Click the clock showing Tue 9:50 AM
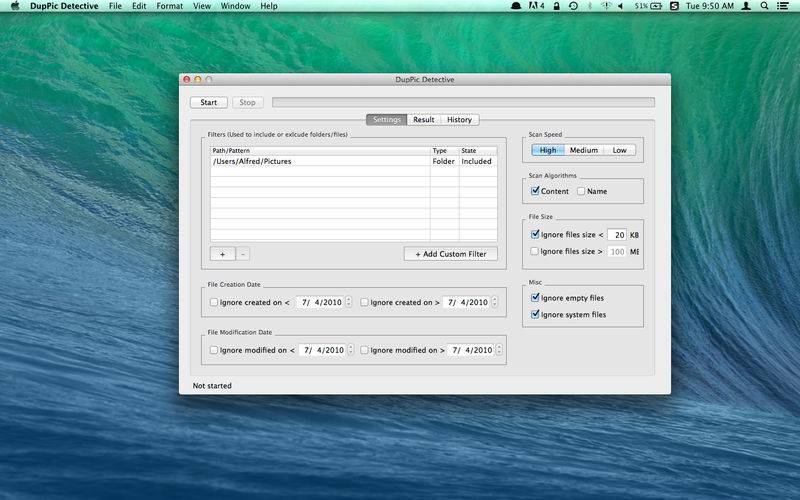This screenshot has height=500, width=800. 710,6
